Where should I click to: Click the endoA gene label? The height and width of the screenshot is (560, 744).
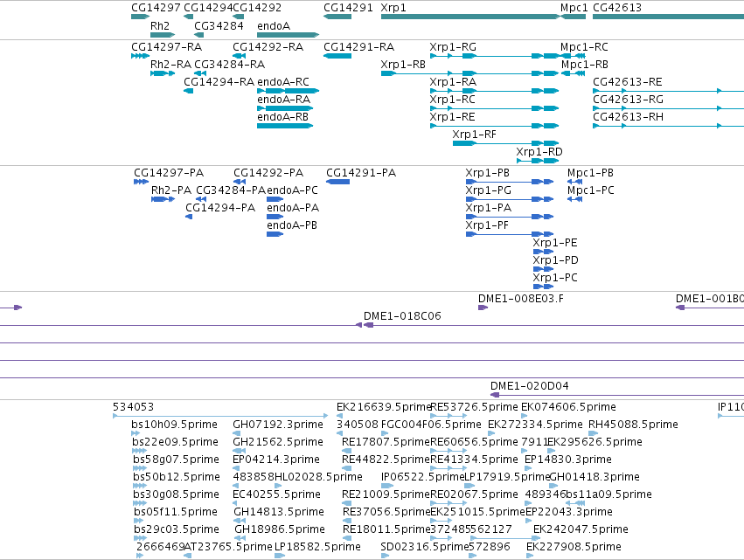(274, 26)
